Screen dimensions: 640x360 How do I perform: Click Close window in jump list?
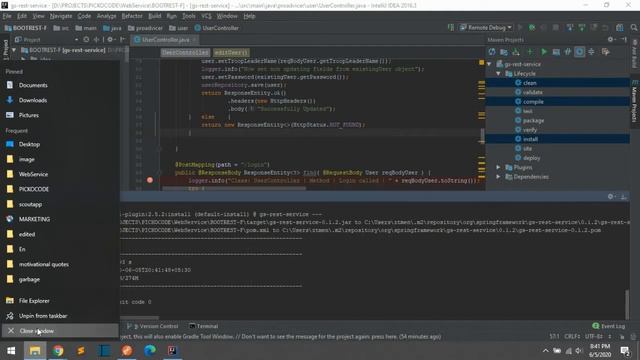click(60, 331)
